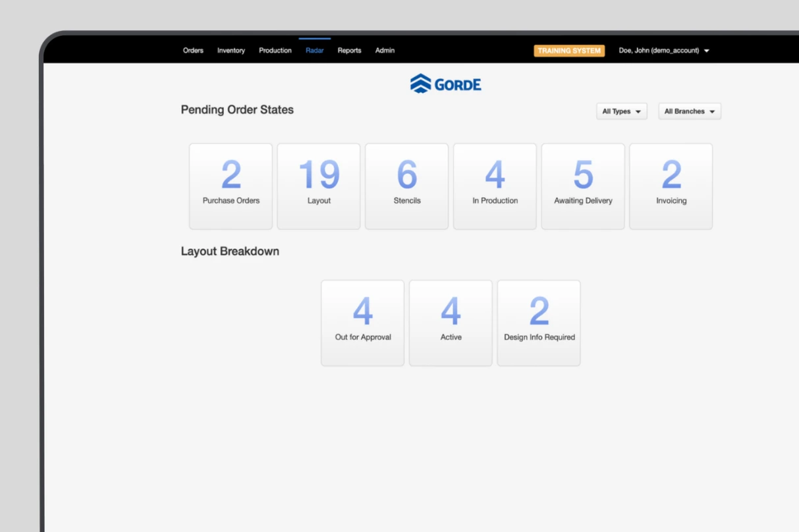Viewport: 799px width, 532px height.
Task: Expand the Doe, John account dropdown
Action: (664, 51)
